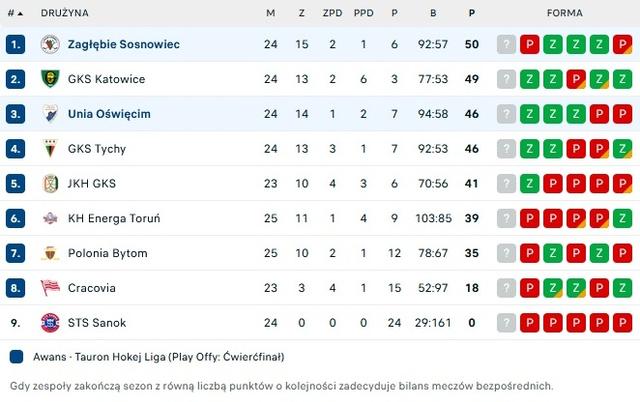Click the Cracovia flag logo

50,288
